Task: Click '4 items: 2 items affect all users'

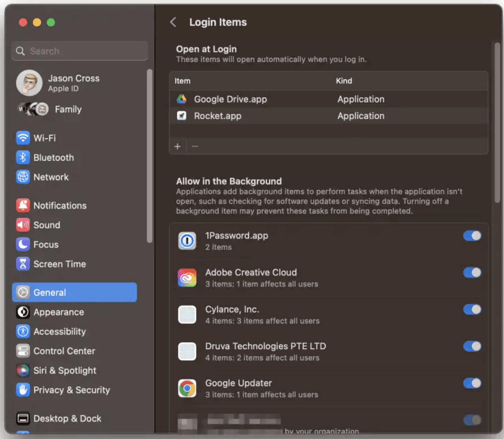Action: 262,358
